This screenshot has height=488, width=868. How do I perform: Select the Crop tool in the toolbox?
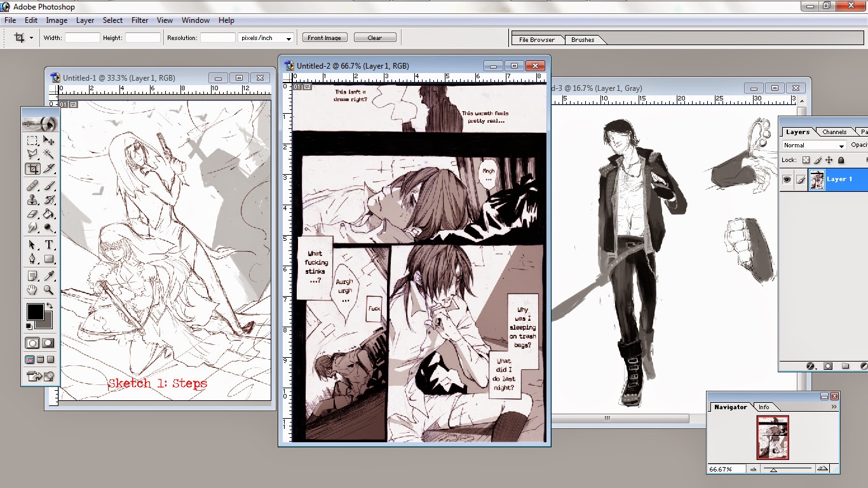click(x=32, y=169)
